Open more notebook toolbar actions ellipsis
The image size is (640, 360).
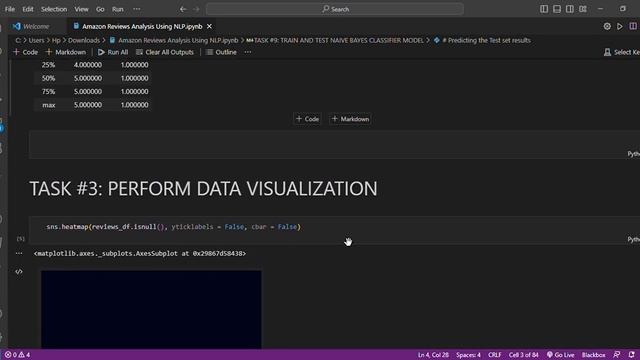[x=248, y=52]
